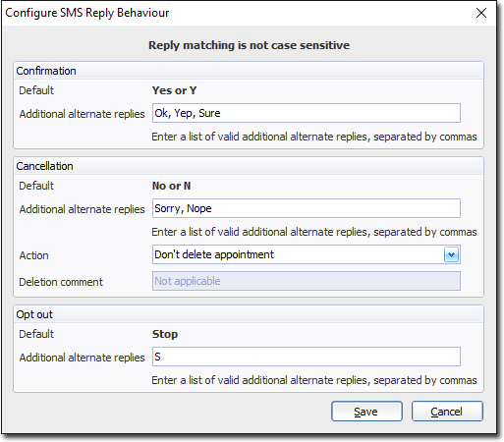Image resolution: width=504 pixels, height=442 pixels.
Task: Click the Opt out section header
Action: point(34,314)
